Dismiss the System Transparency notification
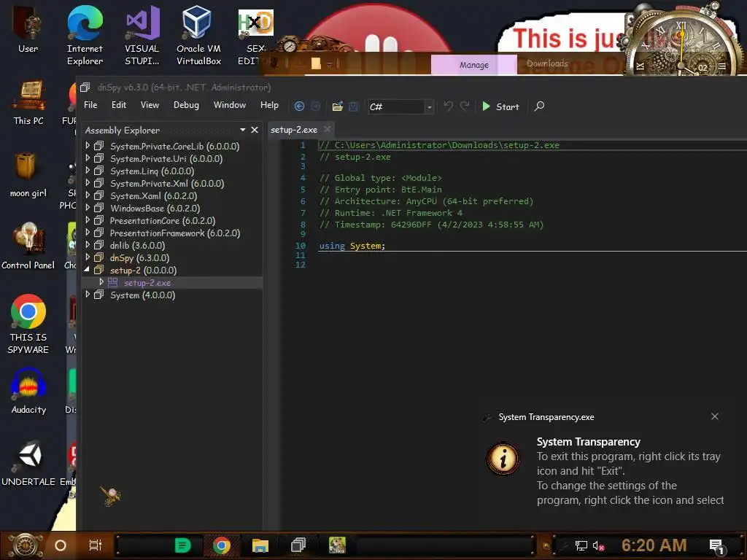The image size is (747, 560). [715, 416]
